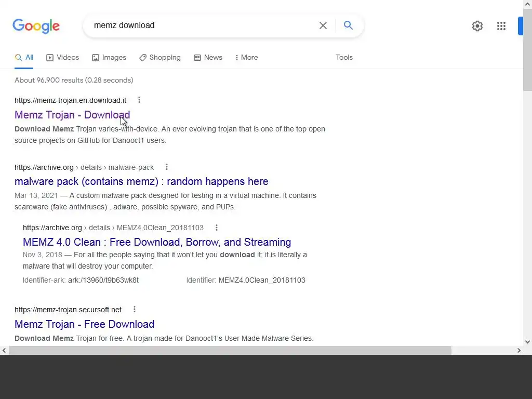Click inside the memz download search field

(204, 25)
